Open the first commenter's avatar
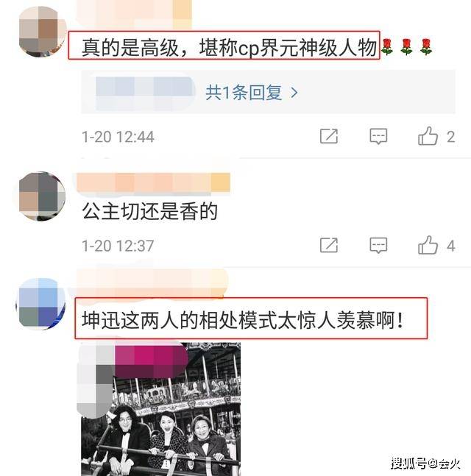This screenshot has height=476, width=471. click(42, 32)
